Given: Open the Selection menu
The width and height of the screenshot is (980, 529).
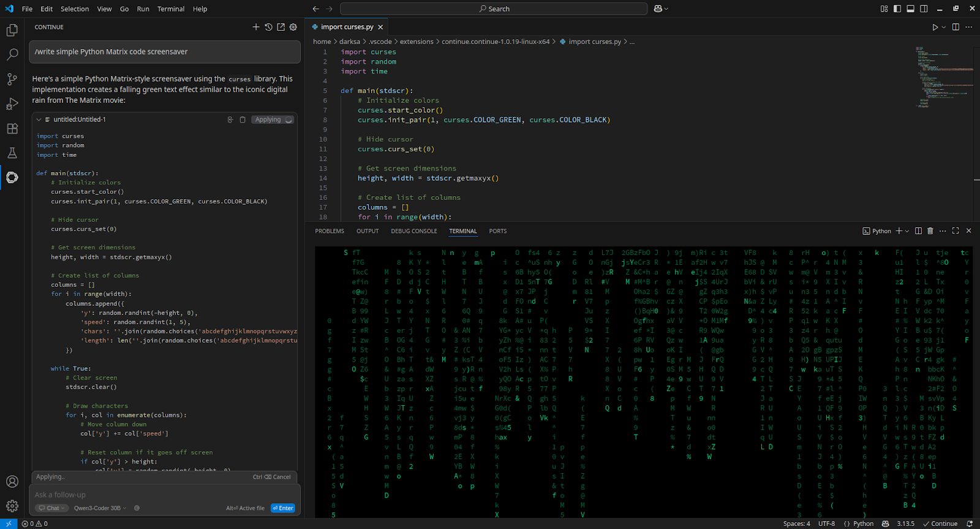Looking at the screenshot, I should coord(75,9).
